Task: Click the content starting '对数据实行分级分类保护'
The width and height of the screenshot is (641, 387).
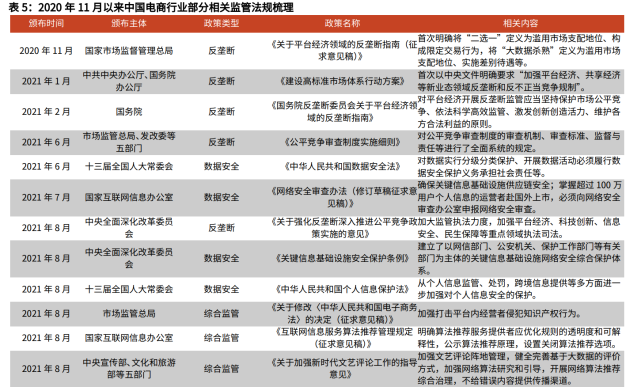Action: click(x=519, y=167)
